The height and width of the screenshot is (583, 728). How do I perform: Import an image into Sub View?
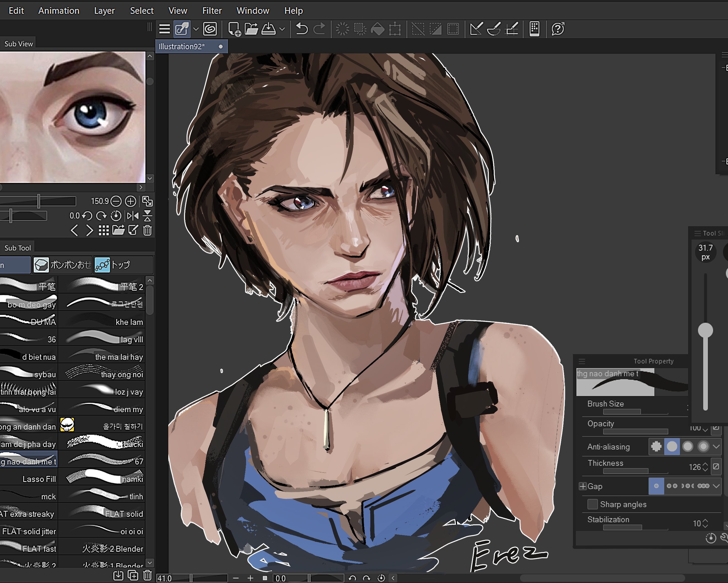(118, 231)
